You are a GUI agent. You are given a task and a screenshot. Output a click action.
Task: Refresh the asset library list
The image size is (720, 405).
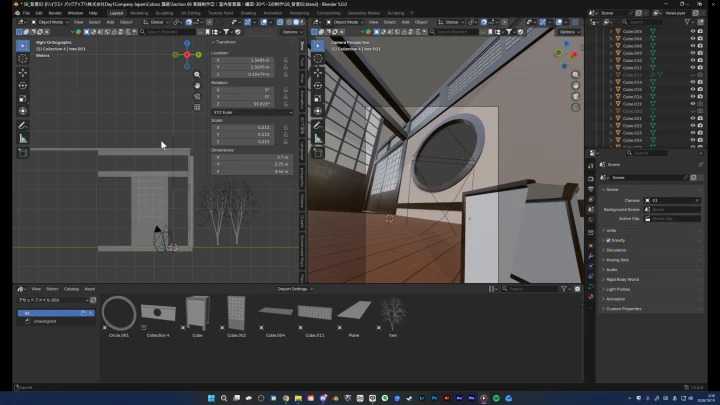[93, 300]
